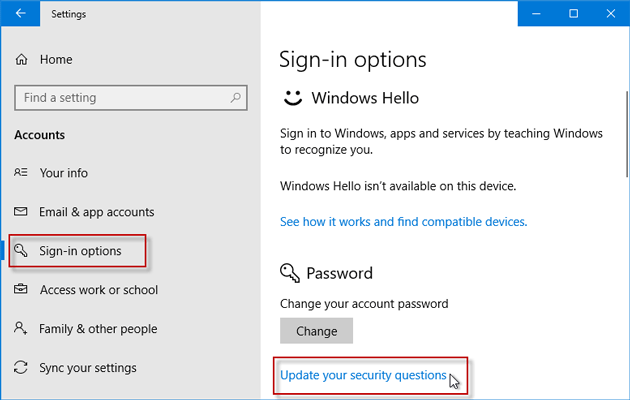The height and width of the screenshot is (400, 630).
Task: Click the magnifier icon in the search box
Action: [236, 98]
